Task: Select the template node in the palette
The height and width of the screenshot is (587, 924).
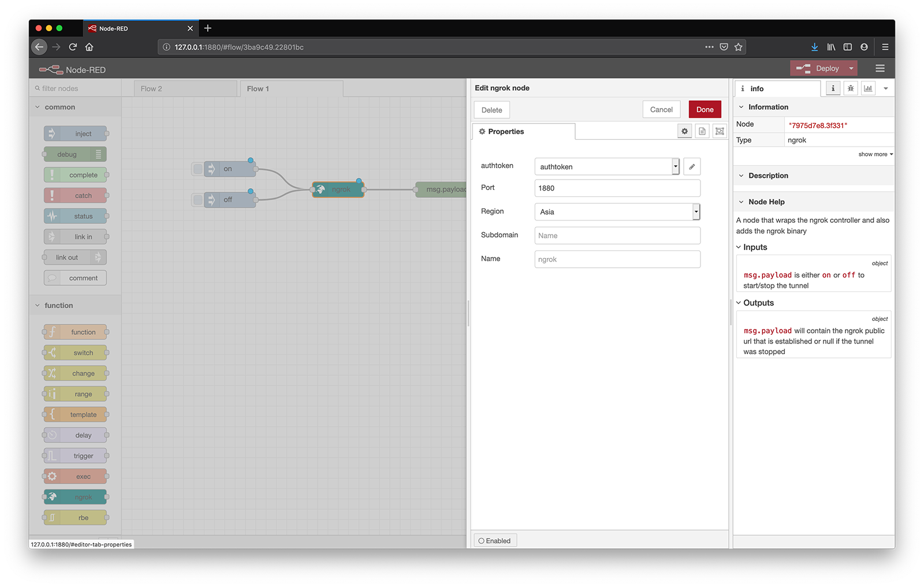Action: (75, 414)
